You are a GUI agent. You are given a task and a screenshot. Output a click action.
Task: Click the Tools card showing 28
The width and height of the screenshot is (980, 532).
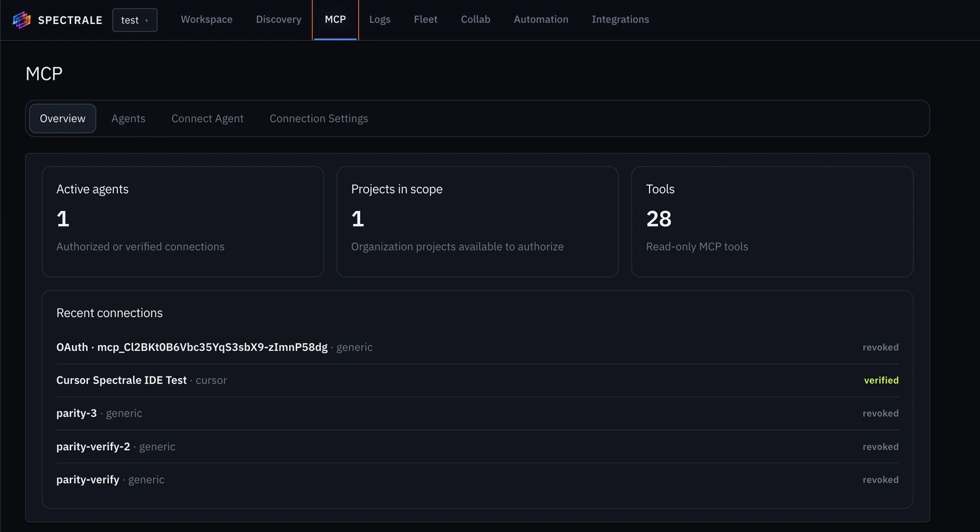[x=772, y=221]
